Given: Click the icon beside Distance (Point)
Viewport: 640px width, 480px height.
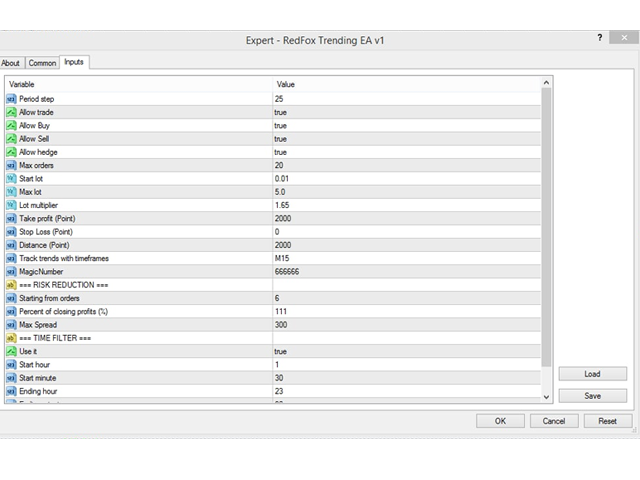Looking at the screenshot, I should (x=11, y=245).
